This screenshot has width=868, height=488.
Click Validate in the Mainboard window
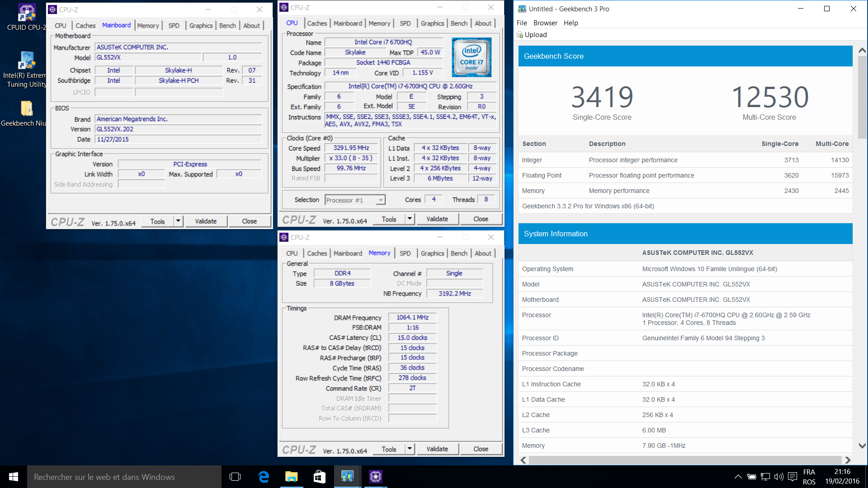[206, 221]
